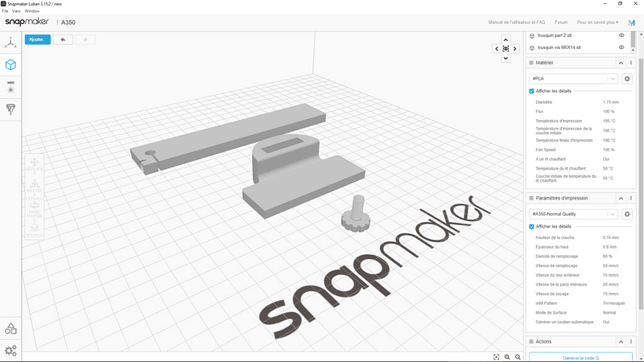Open the View menu

(x=16, y=11)
